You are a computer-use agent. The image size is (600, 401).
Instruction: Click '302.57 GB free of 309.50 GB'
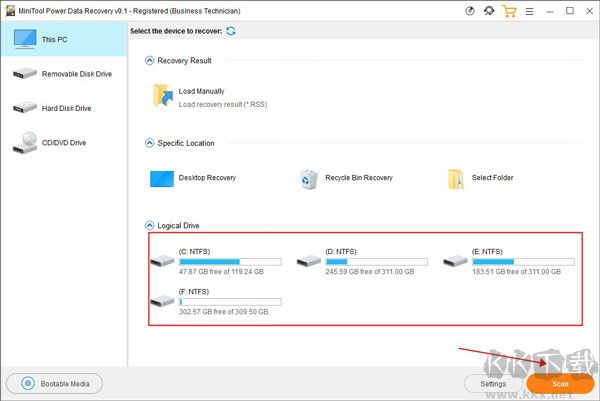click(223, 312)
